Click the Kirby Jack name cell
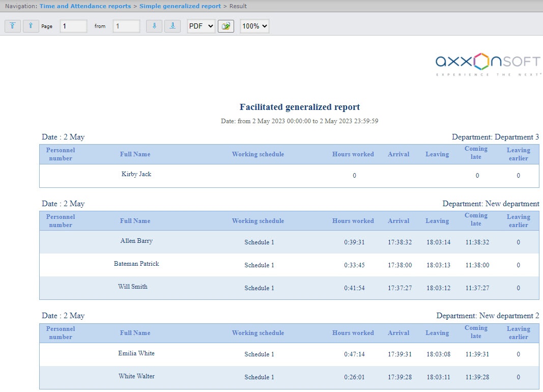The height and width of the screenshot is (392, 543). click(136, 174)
